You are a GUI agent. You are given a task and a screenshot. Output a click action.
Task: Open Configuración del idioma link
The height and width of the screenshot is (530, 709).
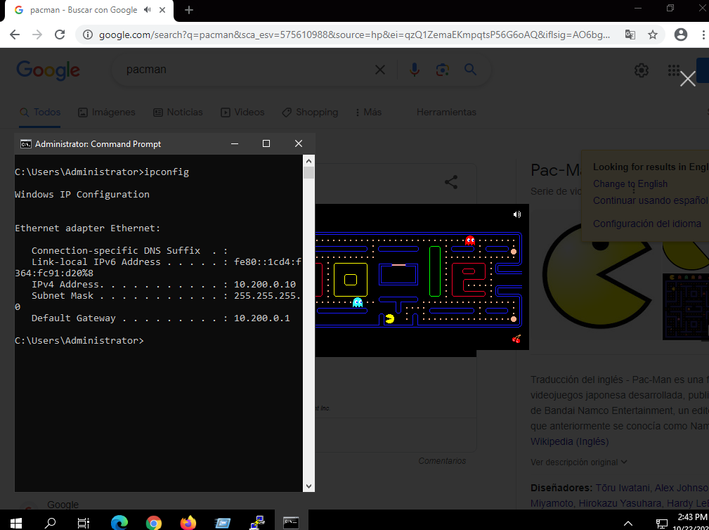(x=646, y=224)
